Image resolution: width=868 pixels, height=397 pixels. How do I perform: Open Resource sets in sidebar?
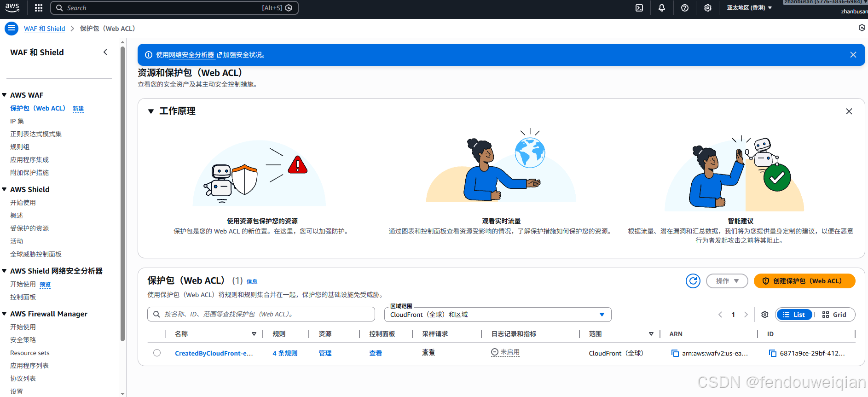pos(30,353)
